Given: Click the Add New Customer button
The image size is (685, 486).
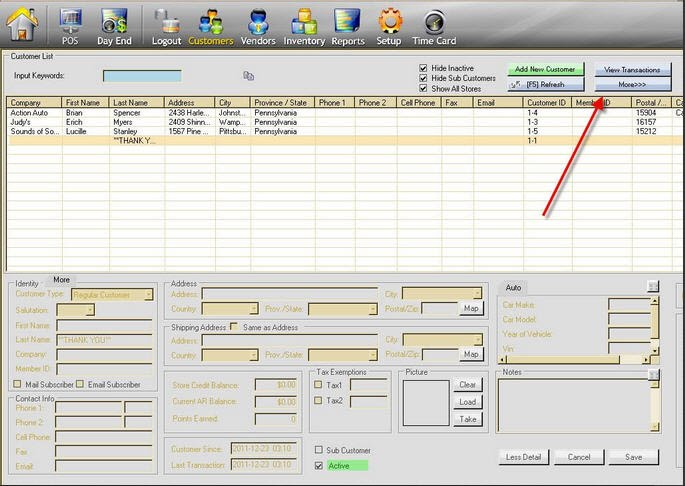Looking at the screenshot, I should tap(545, 70).
